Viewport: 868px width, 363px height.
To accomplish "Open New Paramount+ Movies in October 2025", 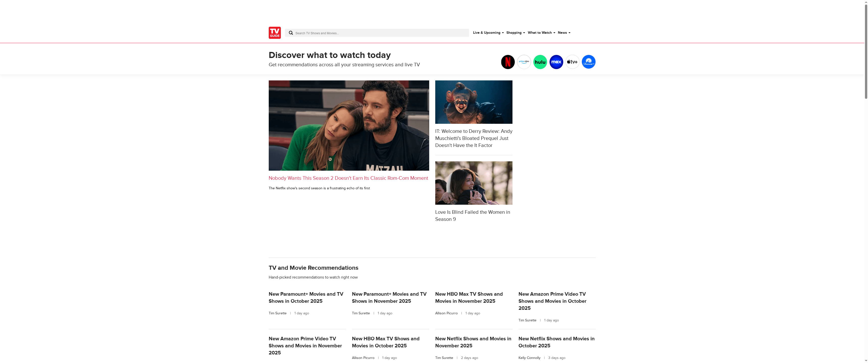I will 306,298.
